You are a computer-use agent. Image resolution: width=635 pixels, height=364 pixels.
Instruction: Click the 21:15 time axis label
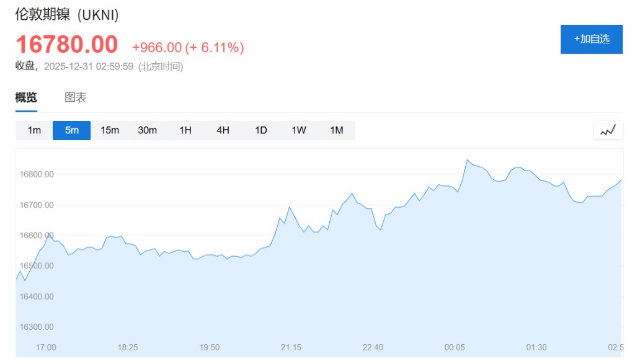(291, 347)
